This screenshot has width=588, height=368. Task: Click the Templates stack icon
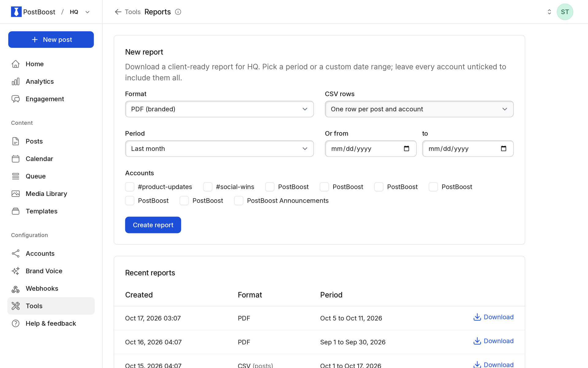pos(16,211)
